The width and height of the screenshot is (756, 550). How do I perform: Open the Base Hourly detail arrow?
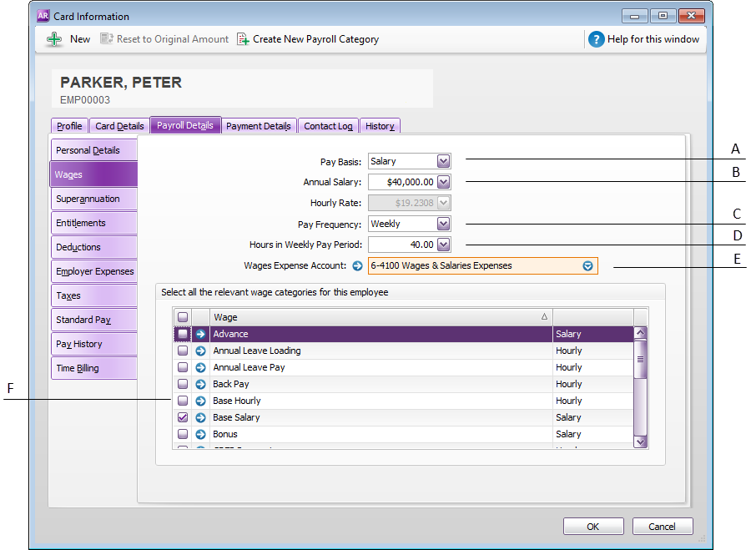(200, 401)
